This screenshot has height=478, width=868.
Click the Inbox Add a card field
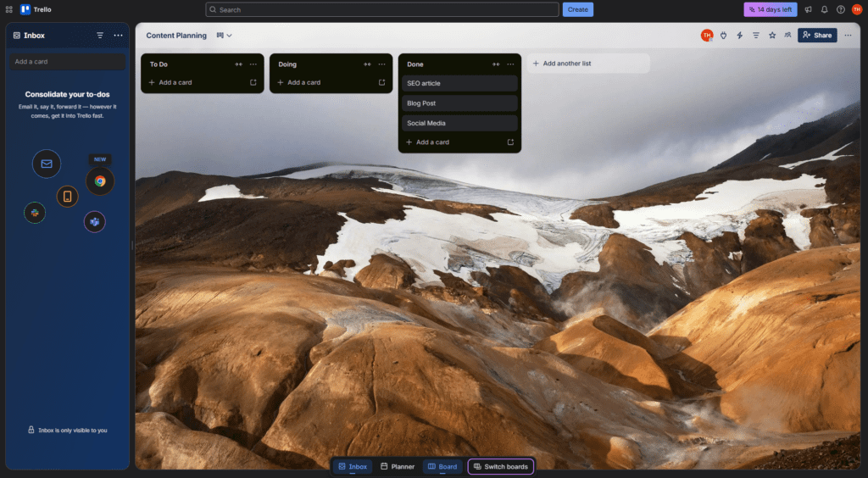(67, 61)
